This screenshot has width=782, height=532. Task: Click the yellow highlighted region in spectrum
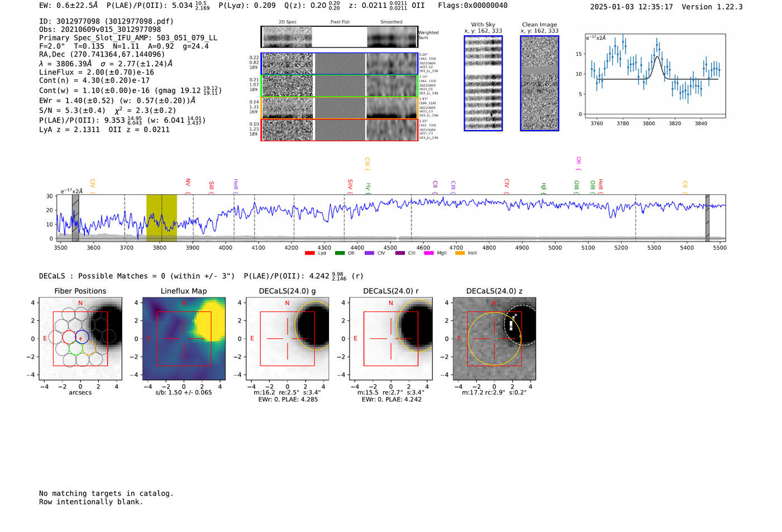(161, 218)
